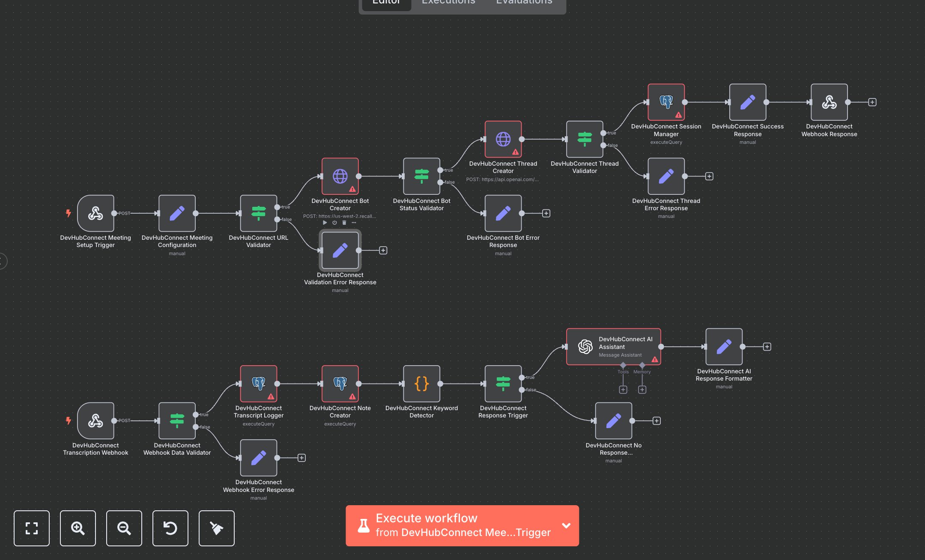Click the DevHubConnect URL Validator switch icon
This screenshot has height=560, width=925.
coord(259,214)
